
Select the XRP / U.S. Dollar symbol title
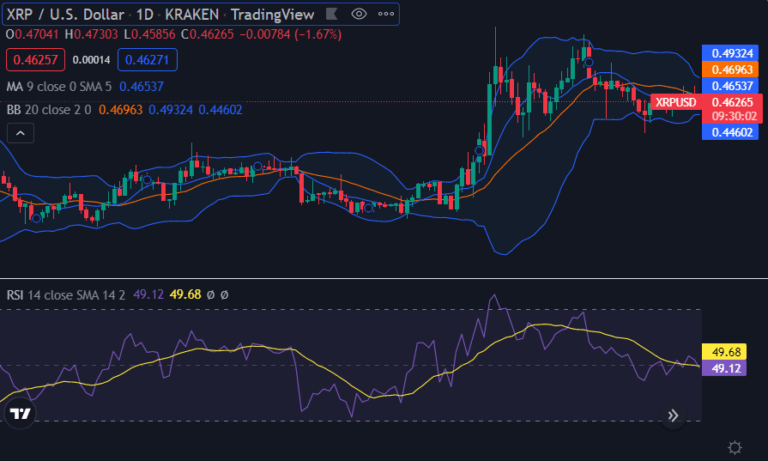pyautogui.click(x=65, y=15)
